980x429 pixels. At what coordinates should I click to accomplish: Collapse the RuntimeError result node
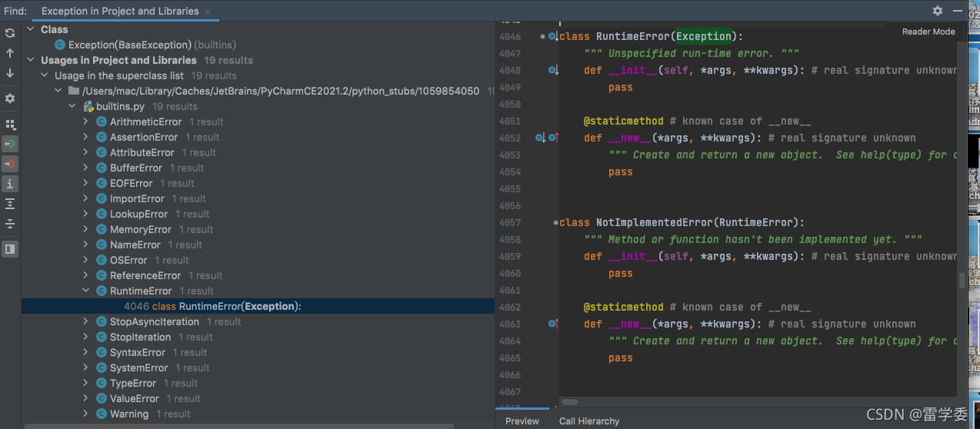[x=86, y=291]
